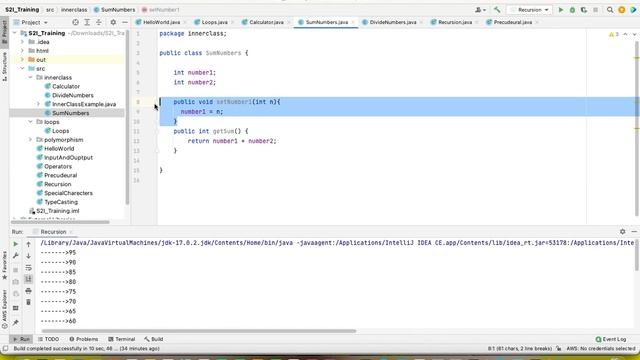Clear all console output with the trash icon
The image size is (640, 360).
click(x=28, y=302)
